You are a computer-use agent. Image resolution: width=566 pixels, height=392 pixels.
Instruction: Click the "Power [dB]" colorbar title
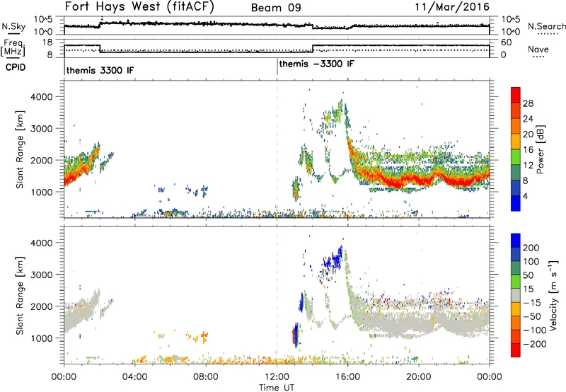click(541, 149)
